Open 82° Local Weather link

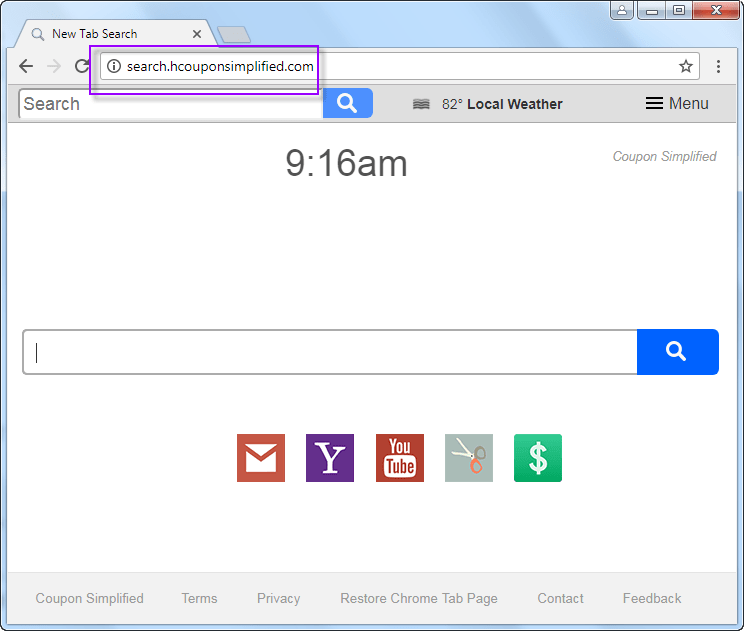(x=502, y=104)
